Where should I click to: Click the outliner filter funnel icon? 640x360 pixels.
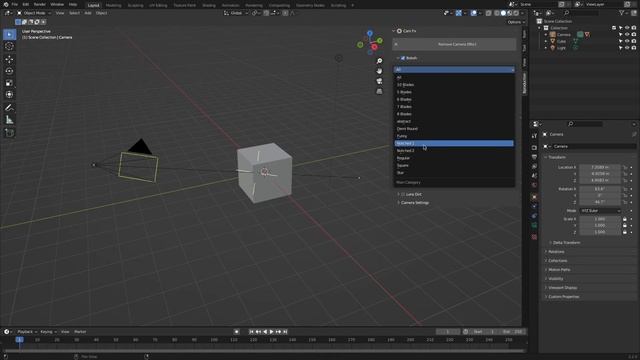tap(622, 13)
